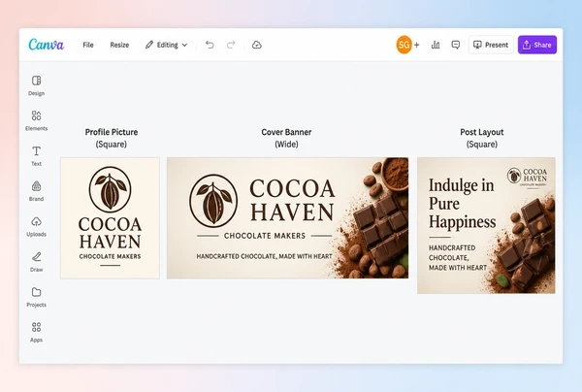
Task: Select the Profile Picture square design
Action: 110,218
